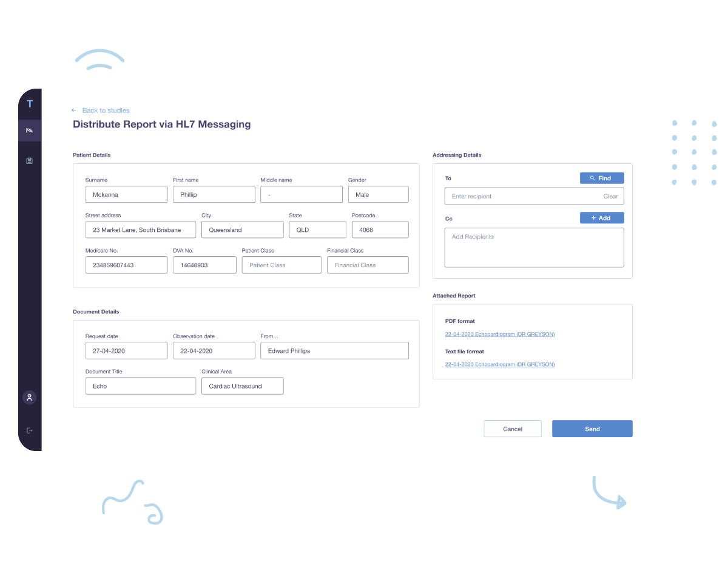Open the studies icon in the sidebar
The height and width of the screenshot is (578, 728).
click(x=30, y=131)
